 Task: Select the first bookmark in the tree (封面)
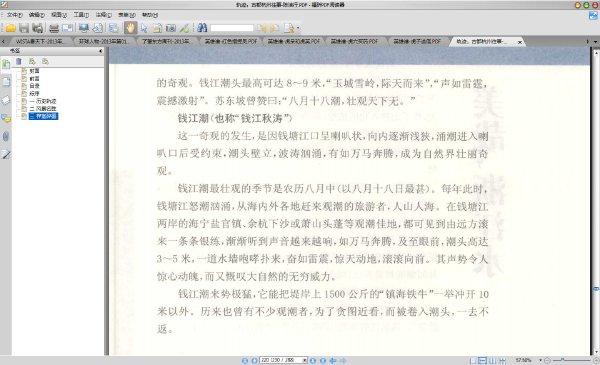click(34, 71)
